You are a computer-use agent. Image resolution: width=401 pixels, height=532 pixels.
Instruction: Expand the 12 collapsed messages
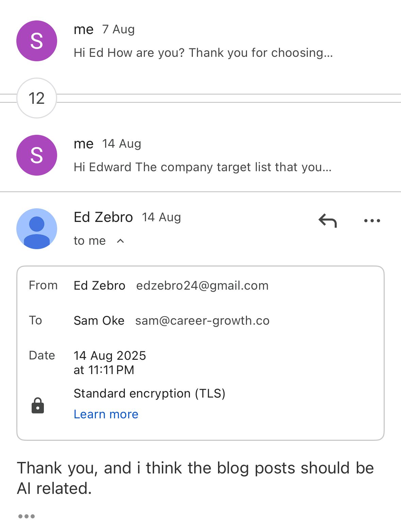click(x=36, y=98)
